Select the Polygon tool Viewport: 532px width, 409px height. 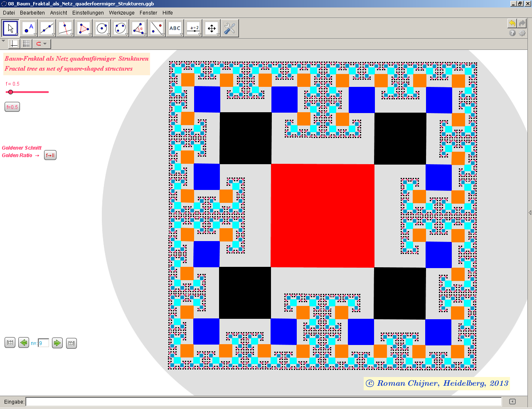coord(84,28)
